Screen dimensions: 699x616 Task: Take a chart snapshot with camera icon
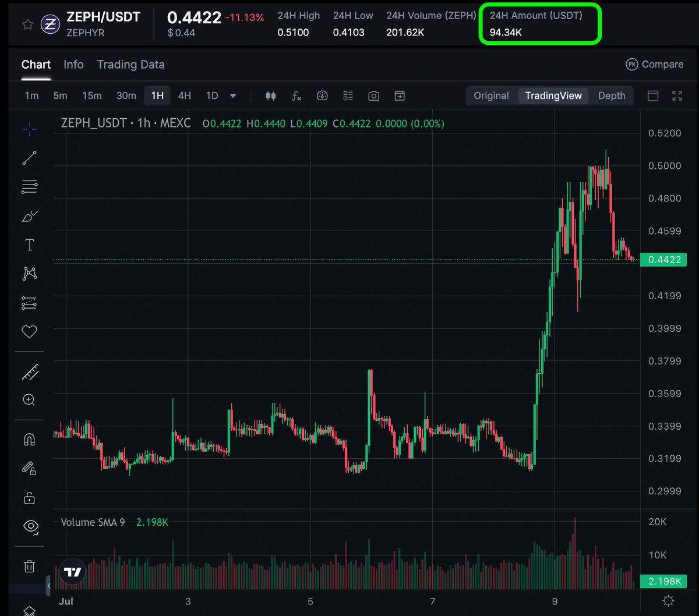(374, 96)
